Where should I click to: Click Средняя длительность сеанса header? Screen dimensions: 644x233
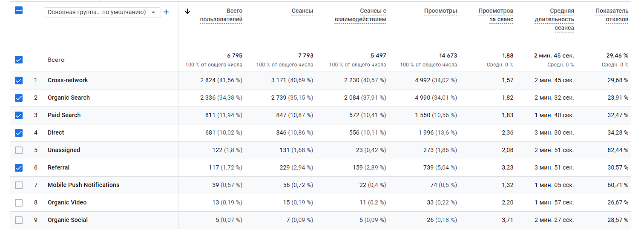tap(554, 20)
